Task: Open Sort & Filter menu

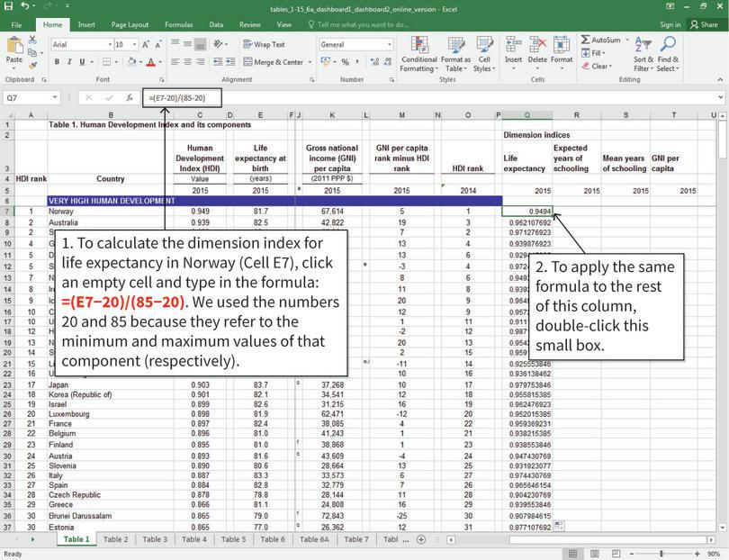Action: (643, 54)
